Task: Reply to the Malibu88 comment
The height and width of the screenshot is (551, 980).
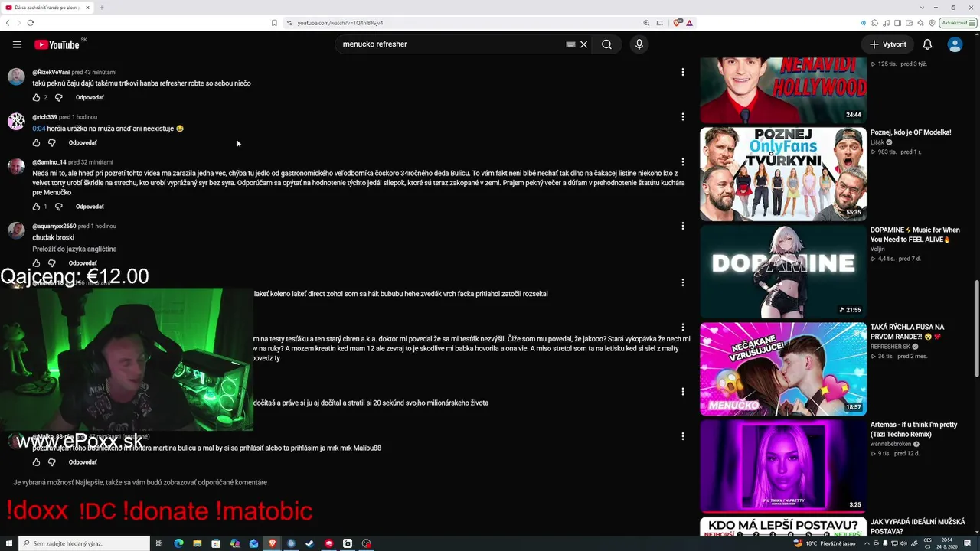Action: 83,462
